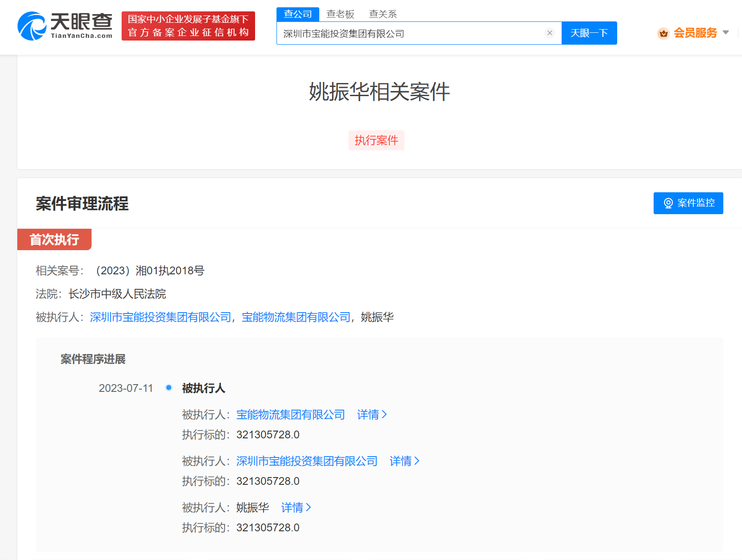Select the 执行案件 red tag
This screenshot has width=742, height=560.
coord(376,140)
